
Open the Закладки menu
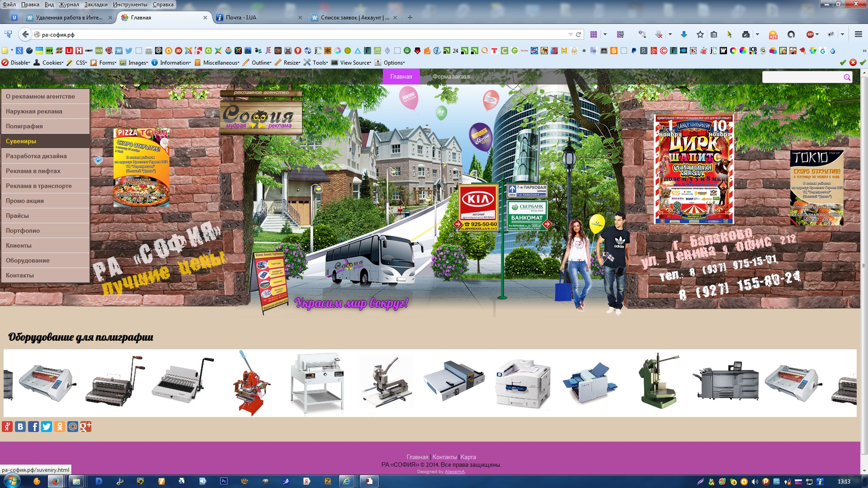click(96, 5)
